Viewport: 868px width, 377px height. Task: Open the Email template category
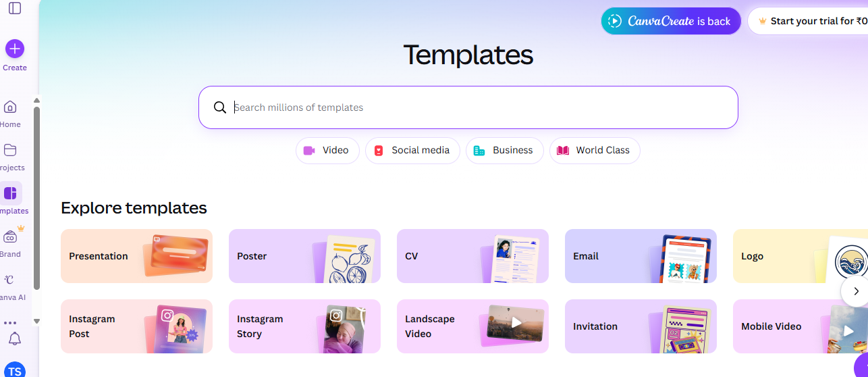click(x=641, y=256)
